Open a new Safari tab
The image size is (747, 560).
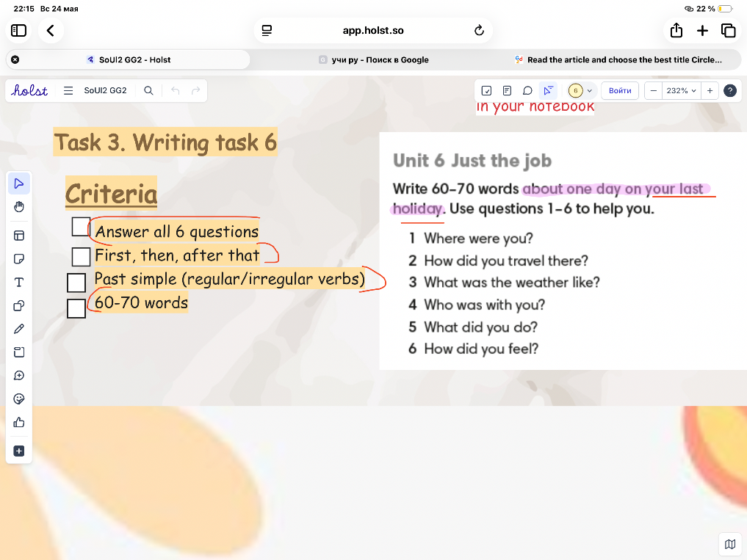coord(702,31)
